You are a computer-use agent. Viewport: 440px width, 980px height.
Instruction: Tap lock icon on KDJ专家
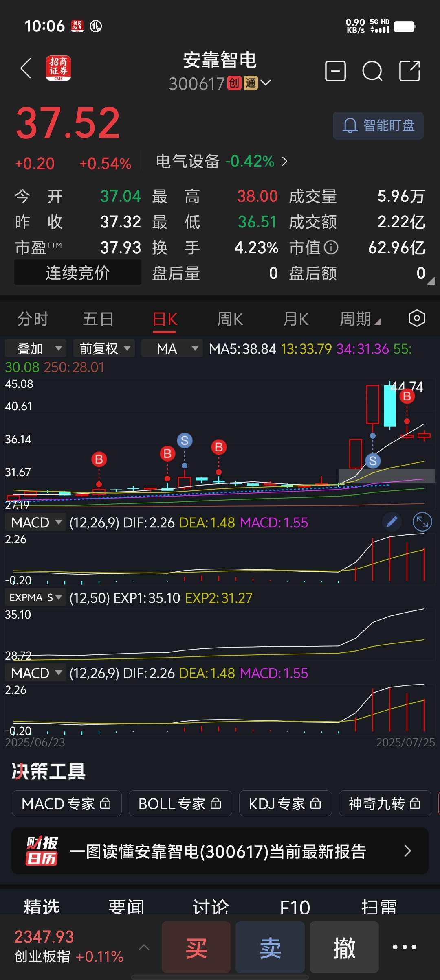pyautogui.click(x=315, y=803)
